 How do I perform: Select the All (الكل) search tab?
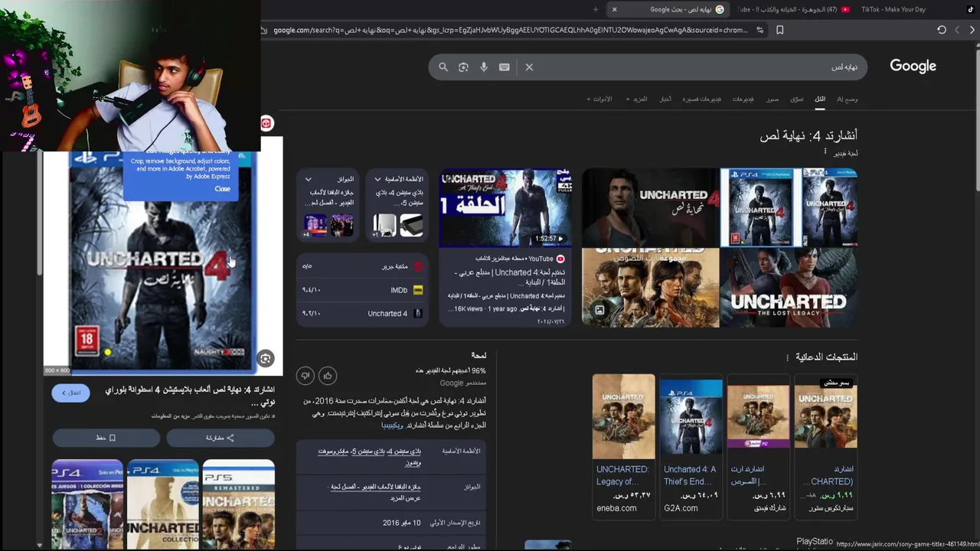(820, 99)
